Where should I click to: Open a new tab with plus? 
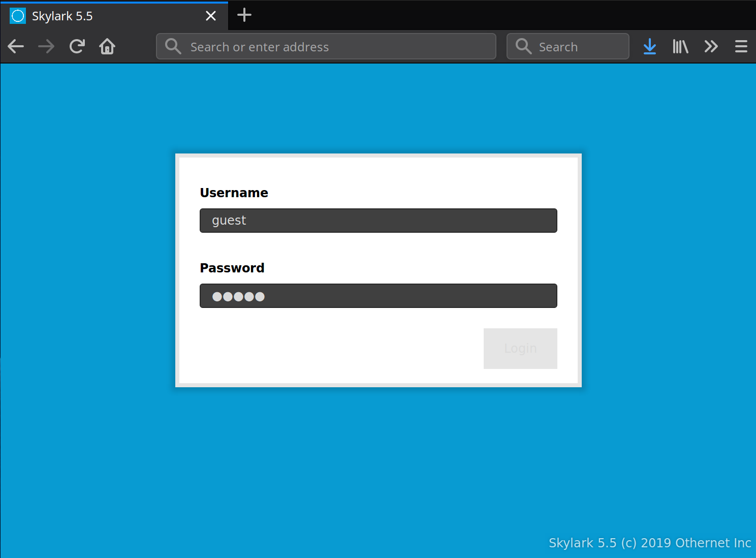(244, 15)
